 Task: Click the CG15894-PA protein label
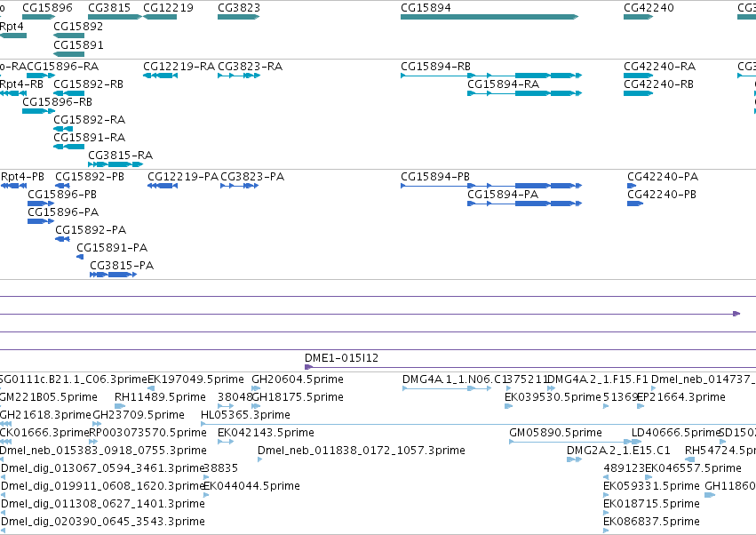[x=503, y=194]
